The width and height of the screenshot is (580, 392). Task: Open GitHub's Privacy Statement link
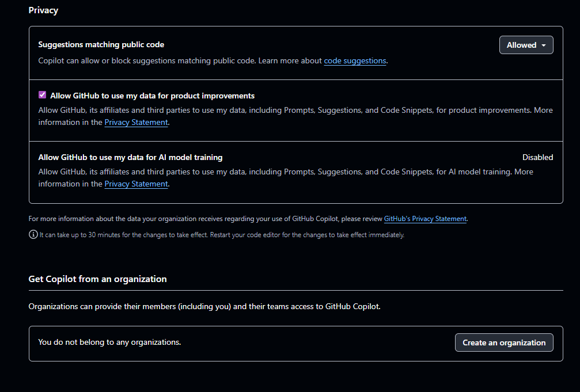[425, 219]
